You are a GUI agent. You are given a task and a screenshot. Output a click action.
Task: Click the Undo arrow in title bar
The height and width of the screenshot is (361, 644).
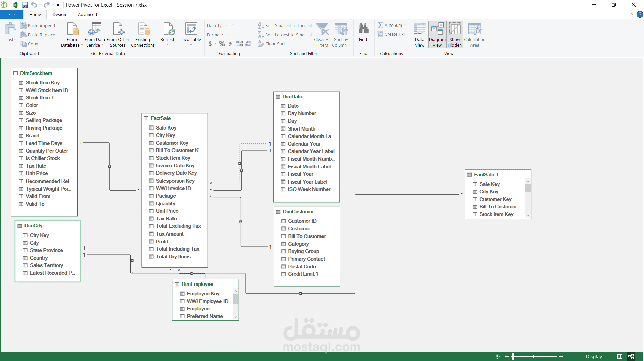(34, 5)
